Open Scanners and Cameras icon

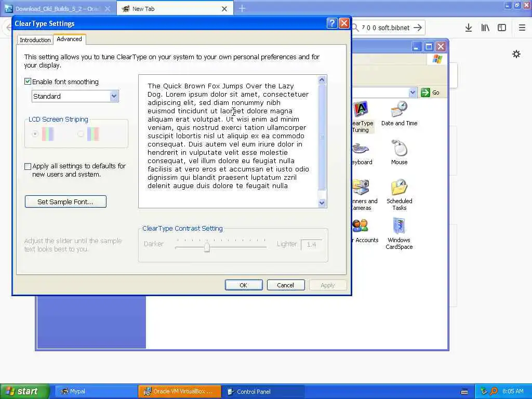[364, 195]
